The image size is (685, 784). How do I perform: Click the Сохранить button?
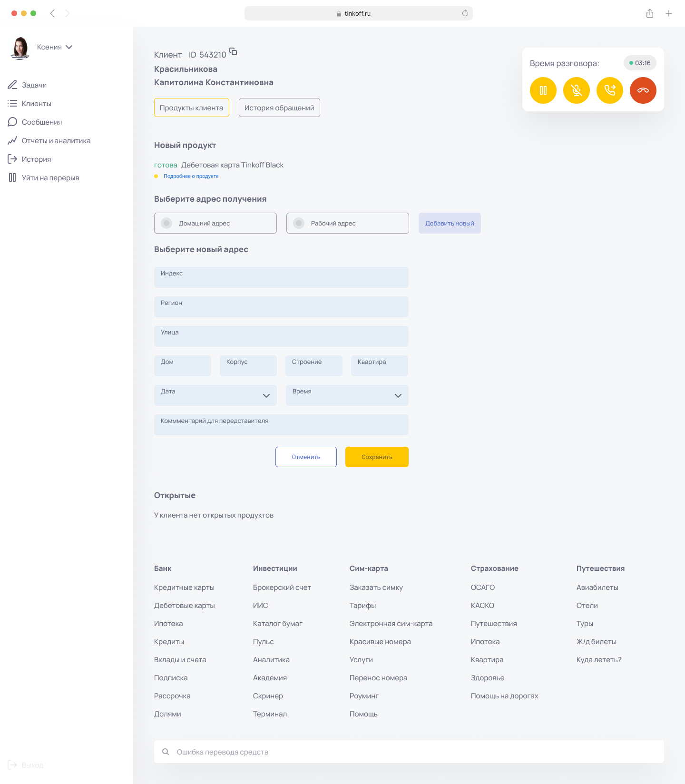[x=377, y=457]
